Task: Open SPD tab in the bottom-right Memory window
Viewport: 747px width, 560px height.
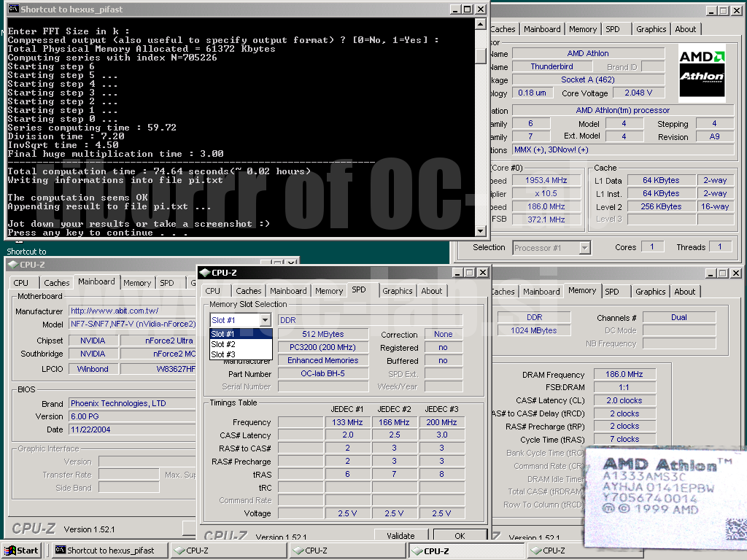Action: (612, 292)
